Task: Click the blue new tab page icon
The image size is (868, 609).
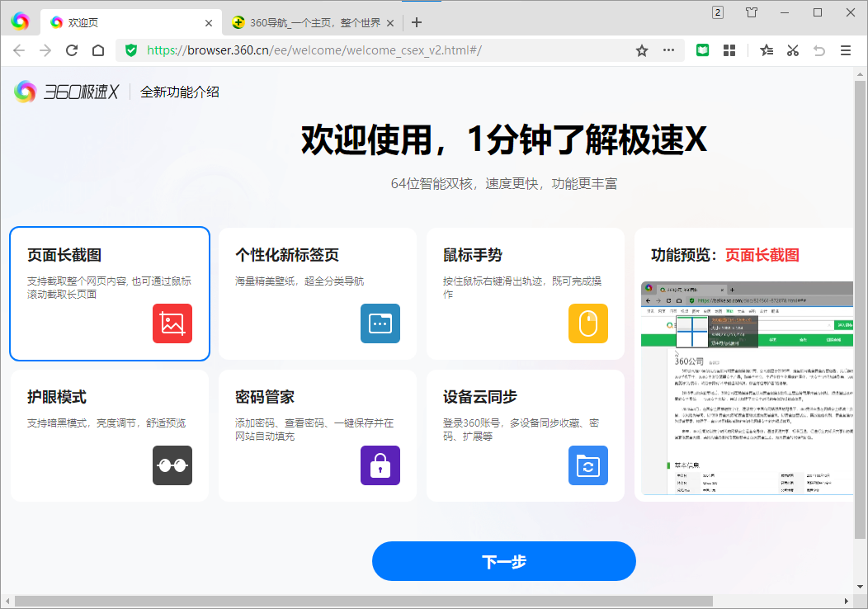Action: [380, 323]
